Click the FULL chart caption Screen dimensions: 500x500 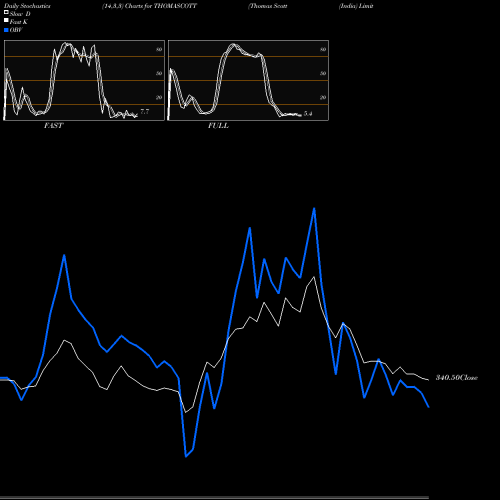(x=218, y=126)
